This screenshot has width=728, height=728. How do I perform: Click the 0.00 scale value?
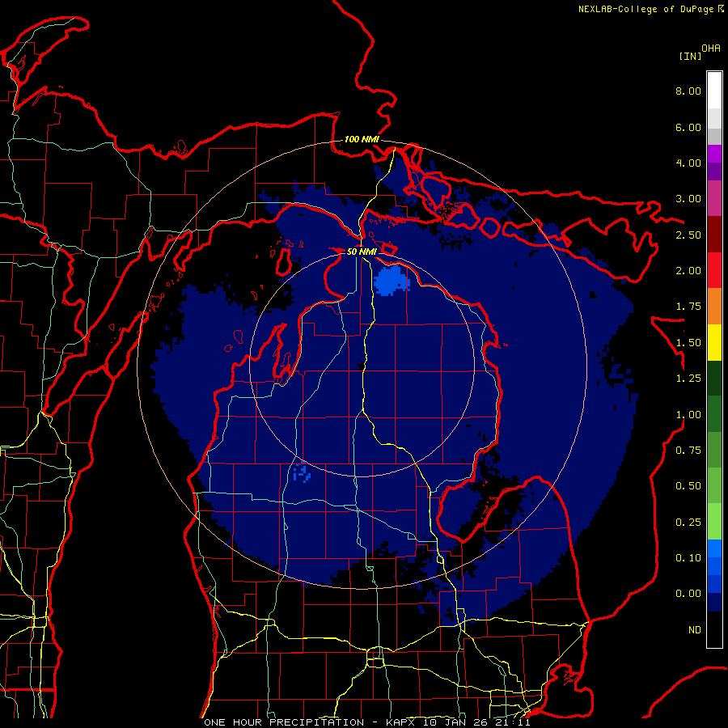point(688,594)
